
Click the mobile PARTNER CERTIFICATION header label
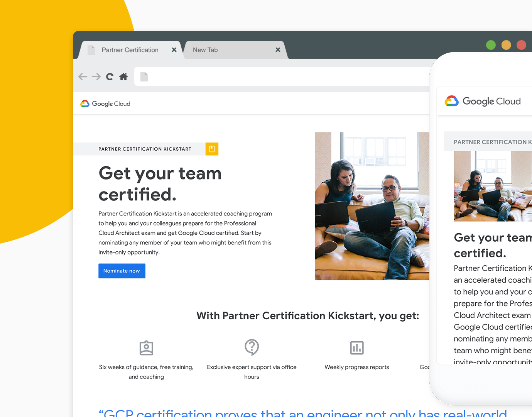pos(493,142)
